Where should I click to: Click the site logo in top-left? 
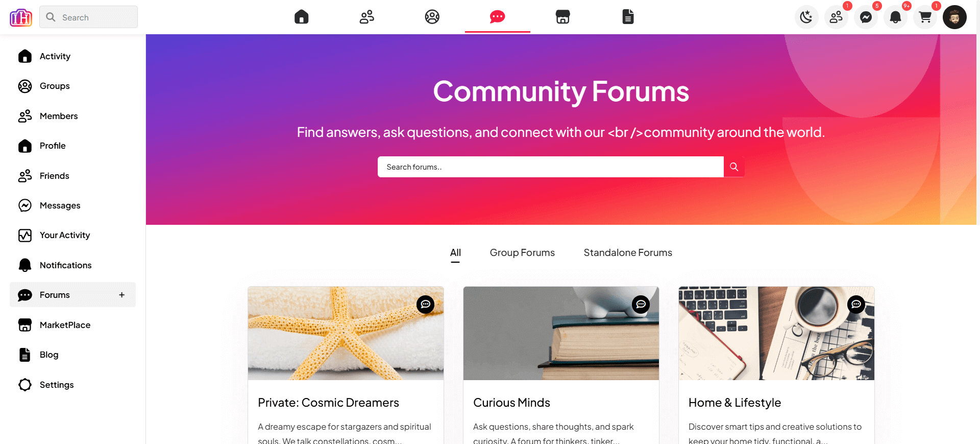(x=21, y=17)
